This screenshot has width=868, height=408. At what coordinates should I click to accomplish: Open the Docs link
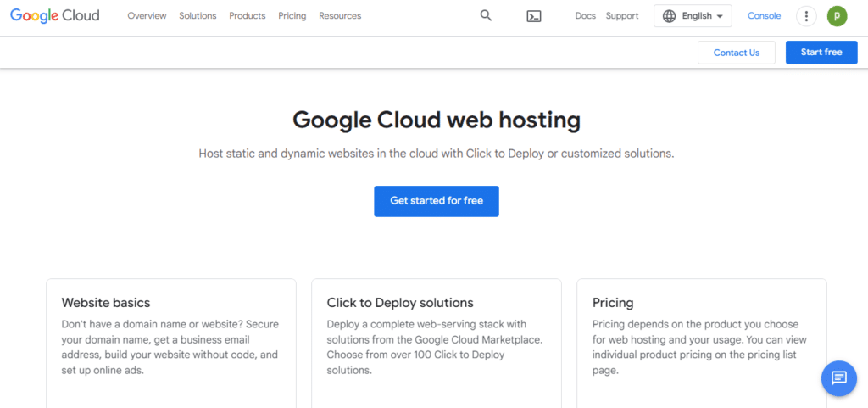click(585, 16)
